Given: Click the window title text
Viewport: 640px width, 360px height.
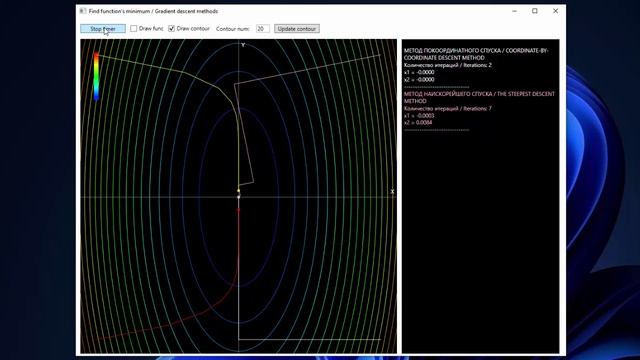Looking at the screenshot, I should (153, 11).
